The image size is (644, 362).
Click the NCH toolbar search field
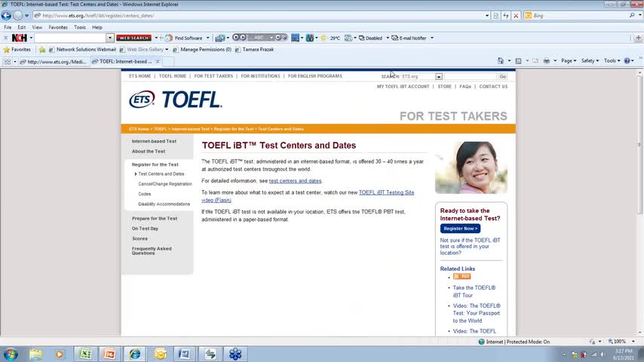(70, 38)
